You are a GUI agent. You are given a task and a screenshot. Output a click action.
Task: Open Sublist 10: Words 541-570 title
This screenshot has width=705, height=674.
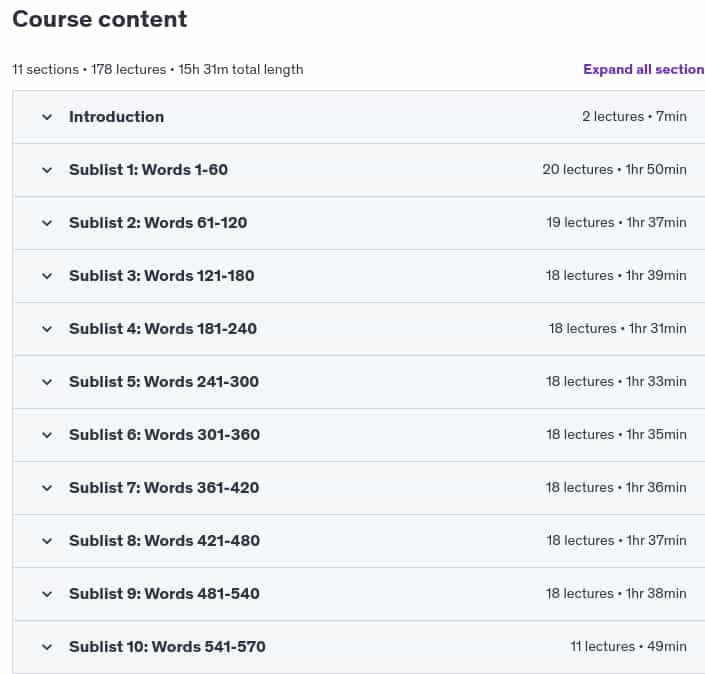pyautogui.click(x=167, y=647)
